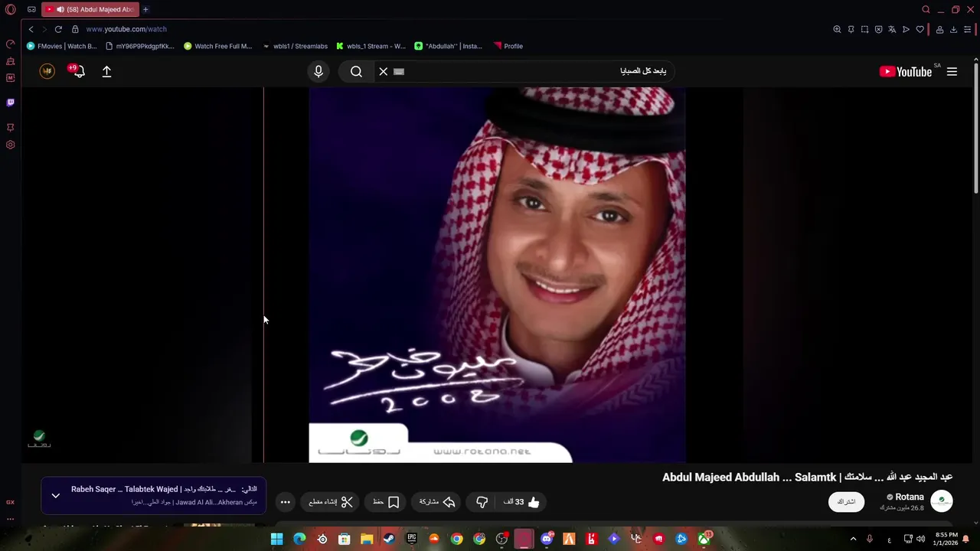This screenshot has height=551, width=980.
Task: Open GX Cleaner in sidebar
Action: point(11,61)
